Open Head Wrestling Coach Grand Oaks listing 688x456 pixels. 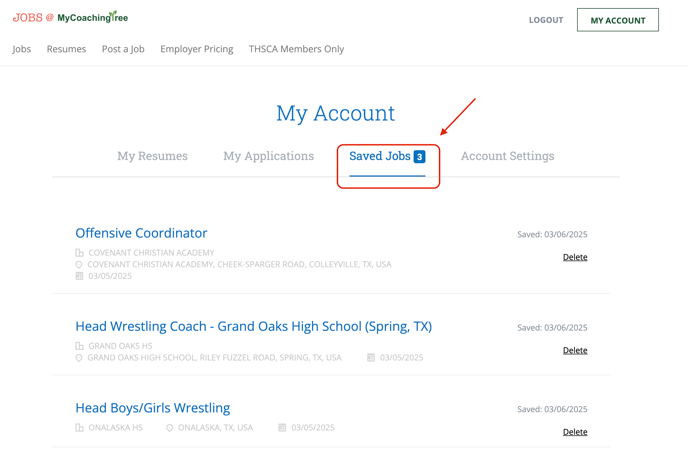[254, 327]
